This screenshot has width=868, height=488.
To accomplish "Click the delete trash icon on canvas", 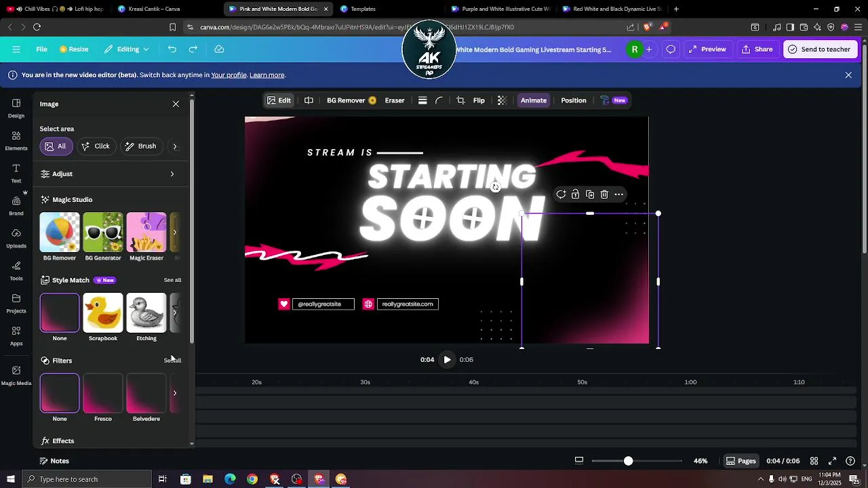I will (604, 195).
